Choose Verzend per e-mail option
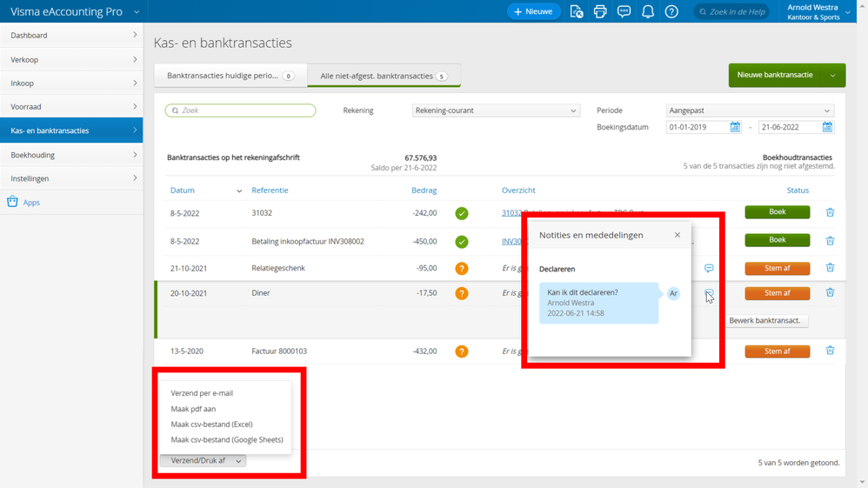Screen dimensions: 868x488 pos(202,393)
